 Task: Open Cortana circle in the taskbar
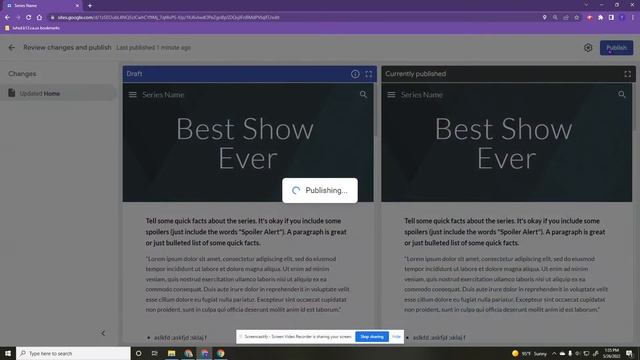pyautogui.click(x=139, y=353)
